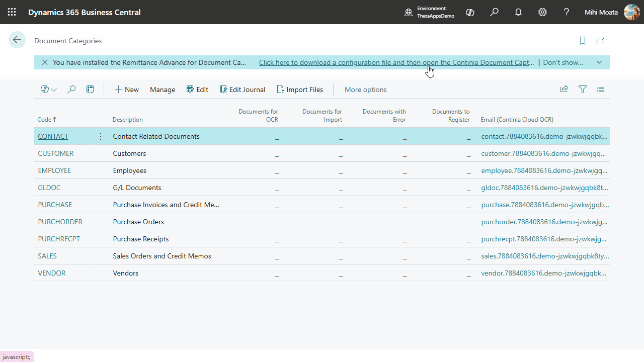Create a New document category
Viewport: 644px width, 362px height.
click(x=127, y=89)
